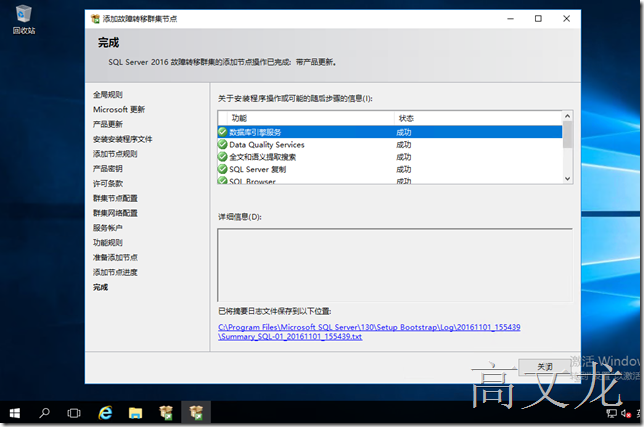Select the 数据库引擎服务 row

tap(390, 132)
